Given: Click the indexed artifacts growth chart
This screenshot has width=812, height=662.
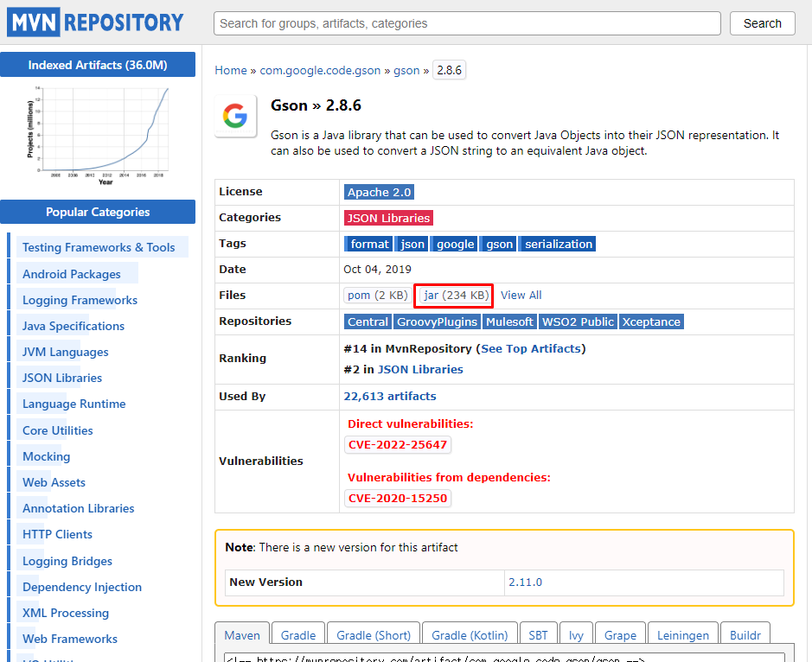Looking at the screenshot, I should point(98,136).
